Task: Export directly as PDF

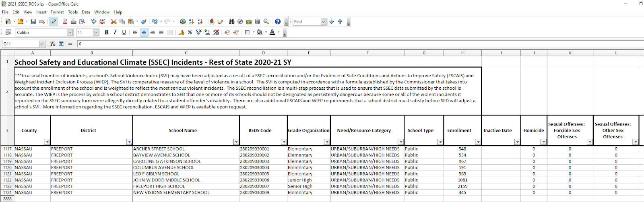Action: click(x=65, y=21)
